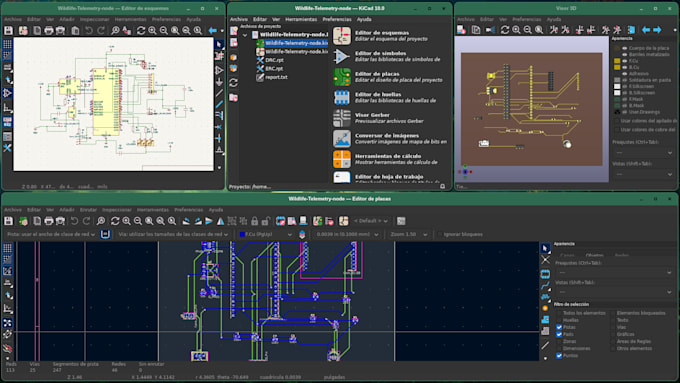Open the Conversor de imágenes tool
Image resolution: width=680 pixels, height=383 pixels.
pyautogui.click(x=342, y=138)
